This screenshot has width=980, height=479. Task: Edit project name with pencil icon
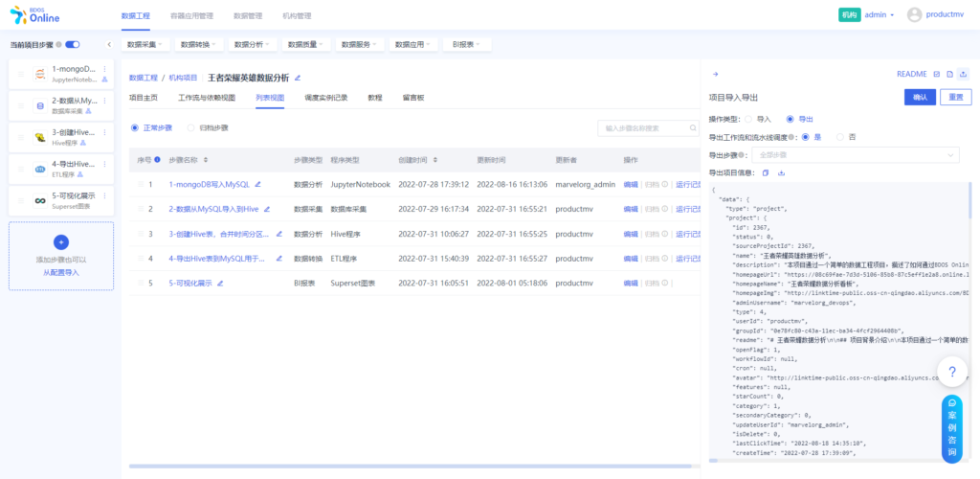[298, 79]
